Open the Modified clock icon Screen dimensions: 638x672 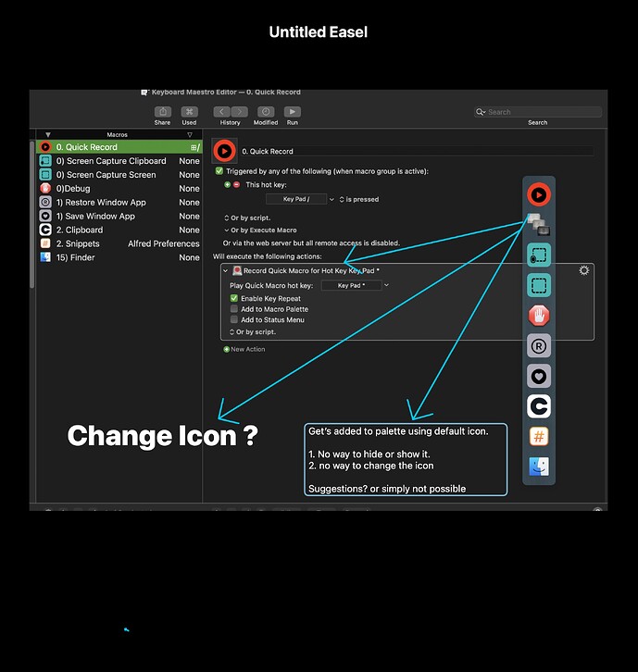266,112
